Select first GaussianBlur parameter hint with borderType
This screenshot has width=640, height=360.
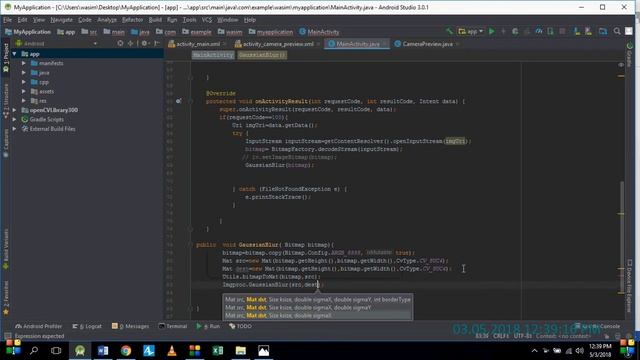(318, 299)
